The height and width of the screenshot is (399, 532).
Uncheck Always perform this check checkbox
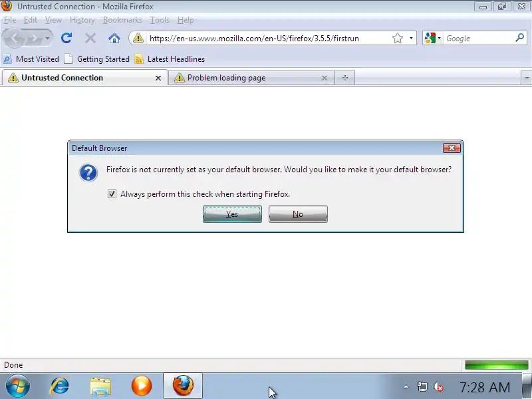pyautogui.click(x=112, y=194)
